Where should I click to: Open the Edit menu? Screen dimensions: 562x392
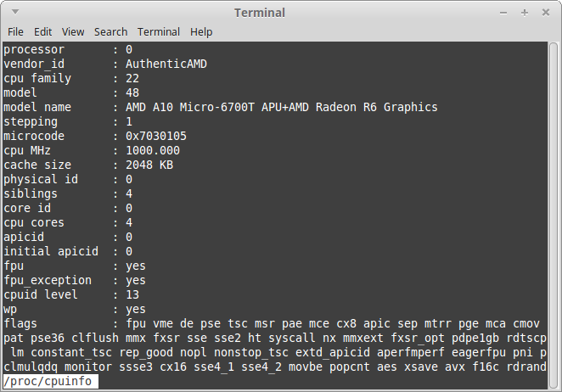[42, 32]
